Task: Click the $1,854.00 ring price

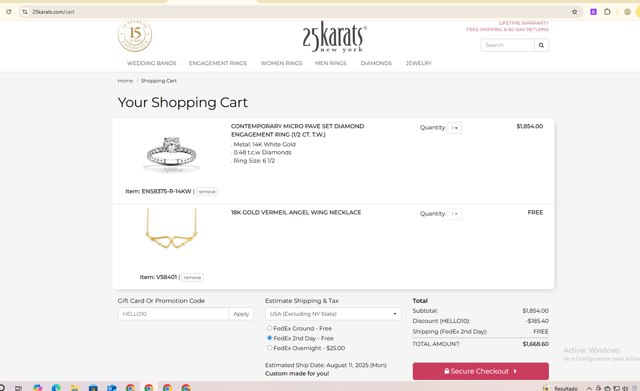Action: pos(530,127)
